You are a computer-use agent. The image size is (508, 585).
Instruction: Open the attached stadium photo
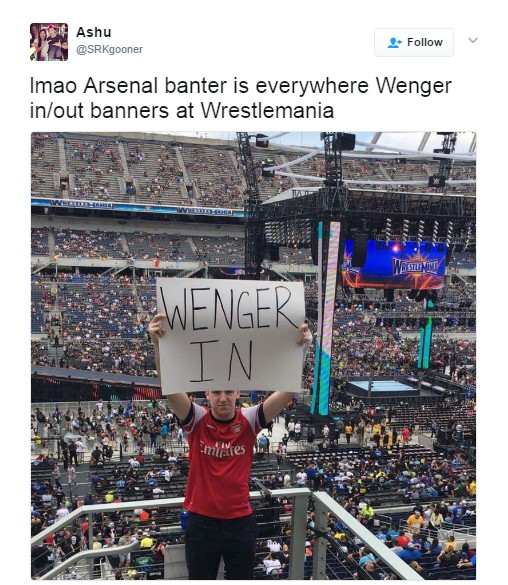pyautogui.click(x=253, y=356)
